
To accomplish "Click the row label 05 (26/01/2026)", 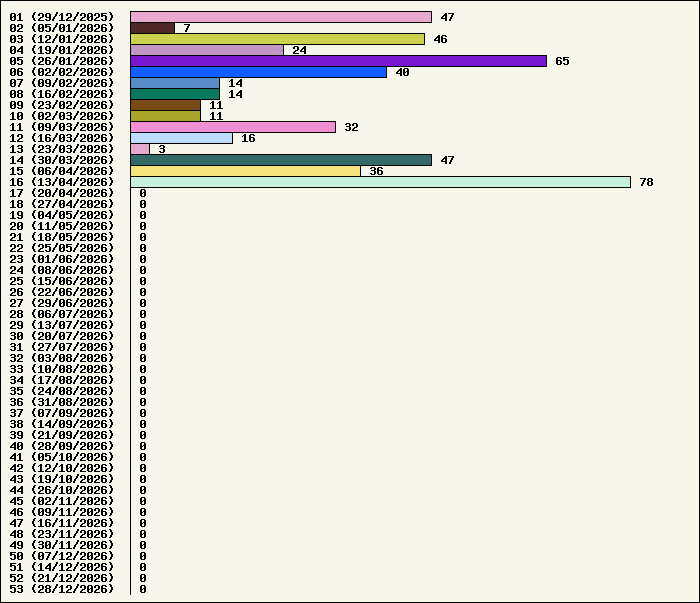I will 62,61.
